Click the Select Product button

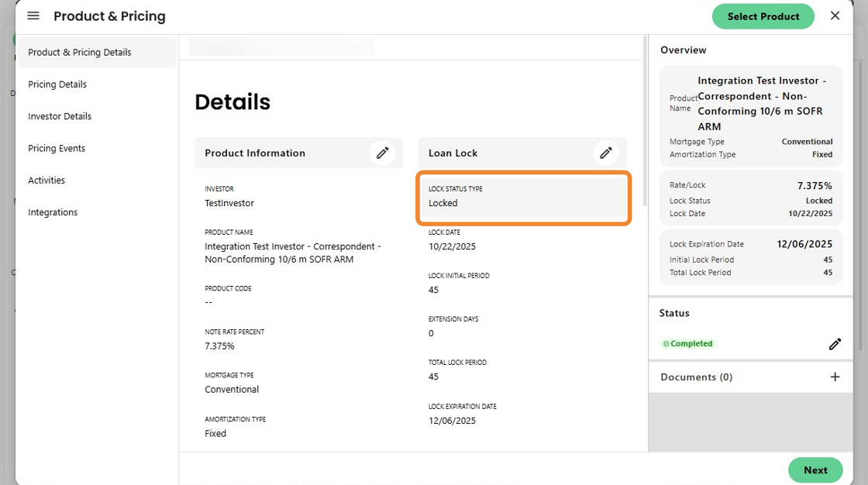point(763,16)
